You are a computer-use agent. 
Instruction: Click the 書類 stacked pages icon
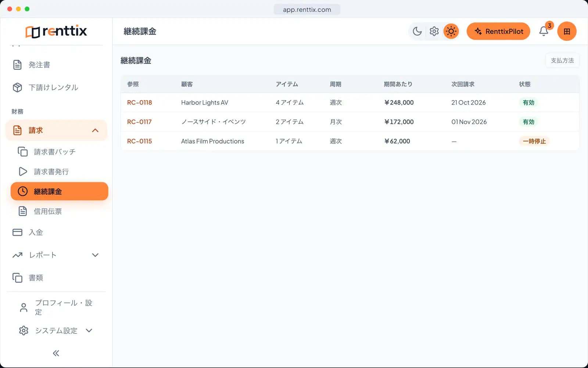click(17, 278)
